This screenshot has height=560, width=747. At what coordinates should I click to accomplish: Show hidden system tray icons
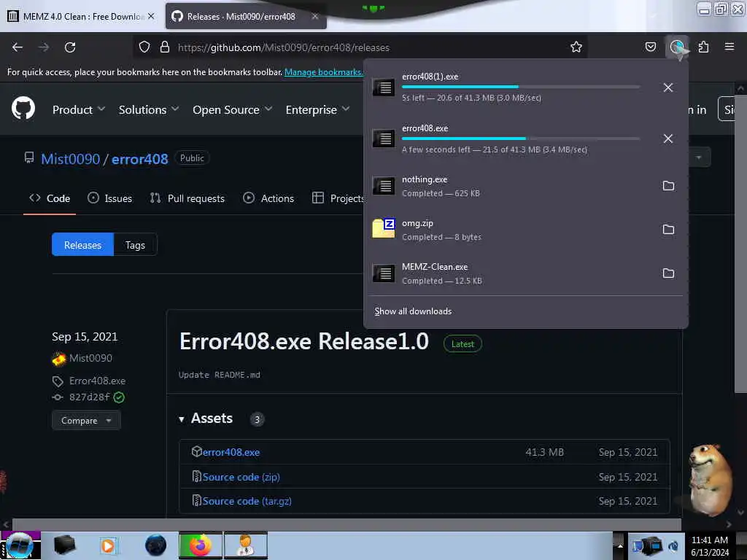click(620, 545)
